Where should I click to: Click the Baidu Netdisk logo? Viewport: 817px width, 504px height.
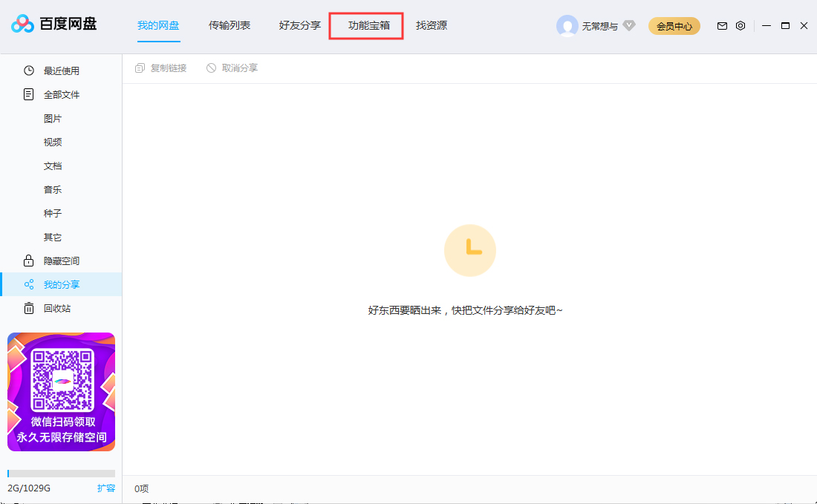click(x=54, y=24)
